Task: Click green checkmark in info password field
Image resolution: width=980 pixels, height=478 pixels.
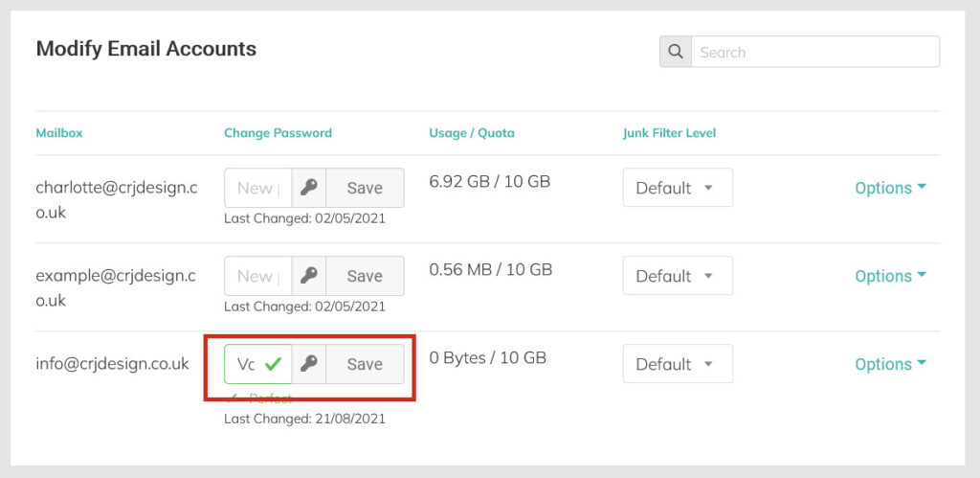Action: (273, 364)
